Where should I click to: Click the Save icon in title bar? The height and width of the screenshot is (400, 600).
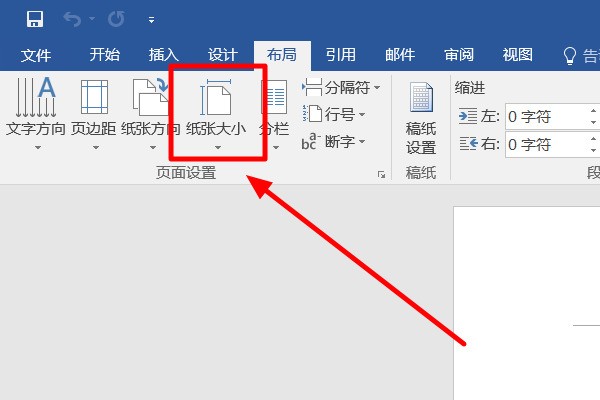coord(34,18)
